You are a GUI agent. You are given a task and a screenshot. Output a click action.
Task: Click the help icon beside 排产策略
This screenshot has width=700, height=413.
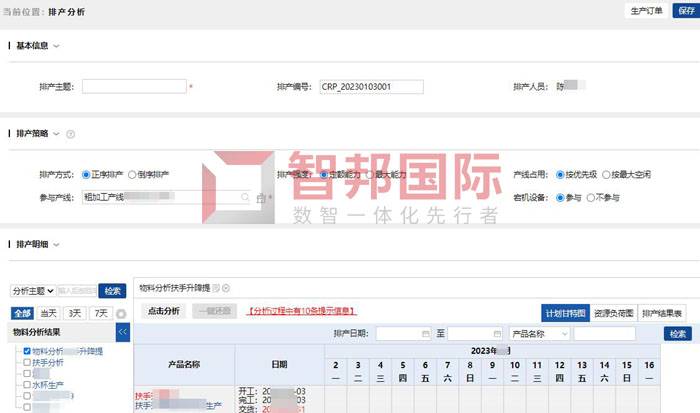(71, 134)
